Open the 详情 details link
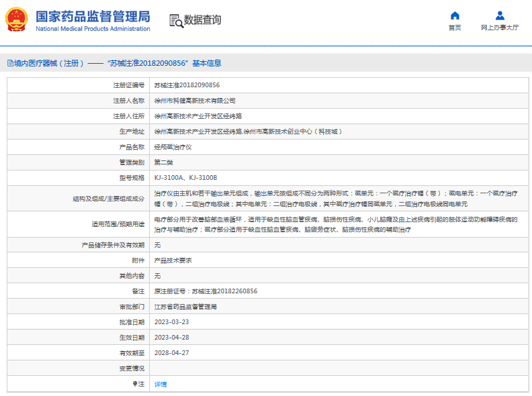The image size is (532, 396). point(161,384)
